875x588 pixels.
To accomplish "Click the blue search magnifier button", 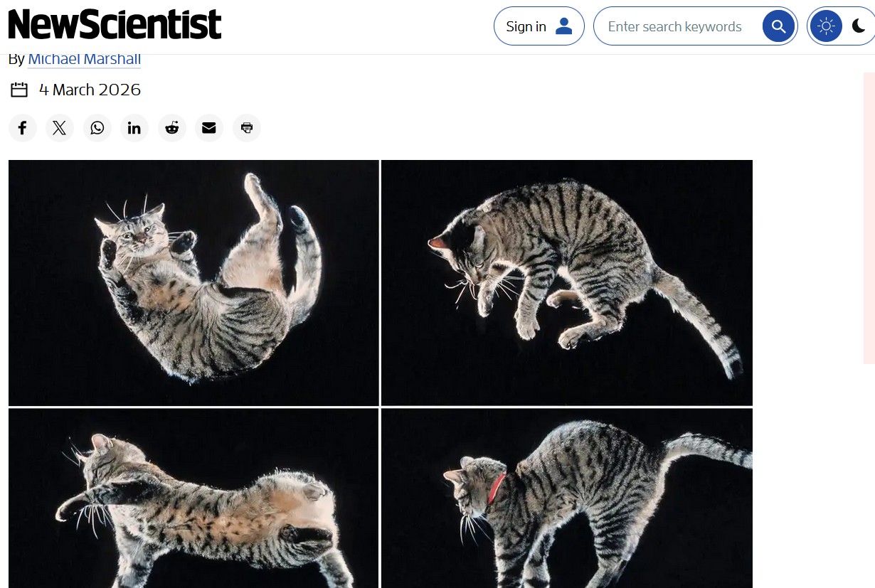I will [778, 27].
